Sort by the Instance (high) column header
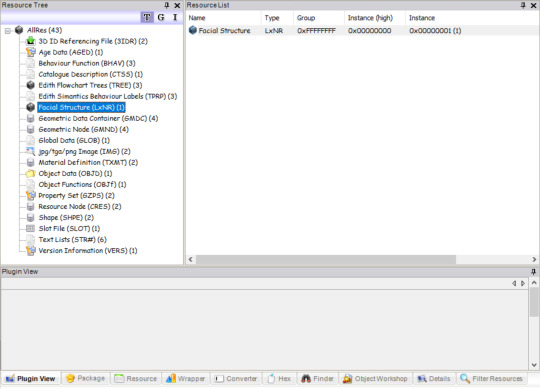Image resolution: width=540 pixels, height=389 pixels. [x=375, y=18]
